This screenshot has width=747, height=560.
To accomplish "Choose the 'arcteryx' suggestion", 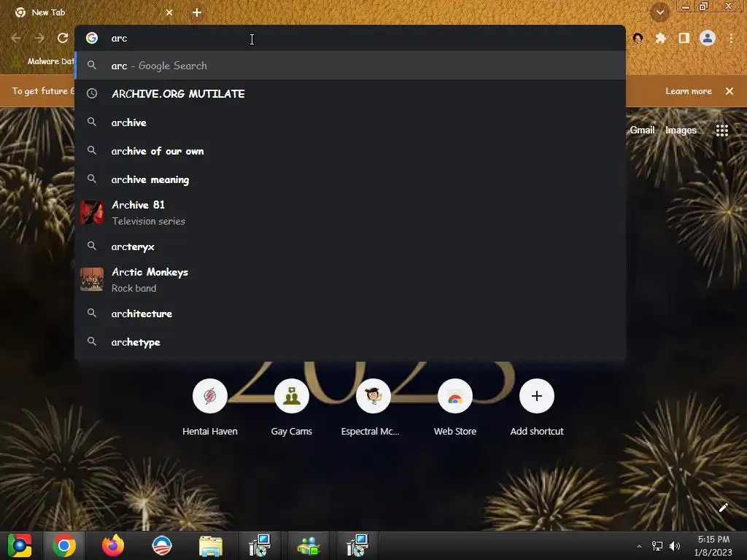I will (x=350, y=246).
